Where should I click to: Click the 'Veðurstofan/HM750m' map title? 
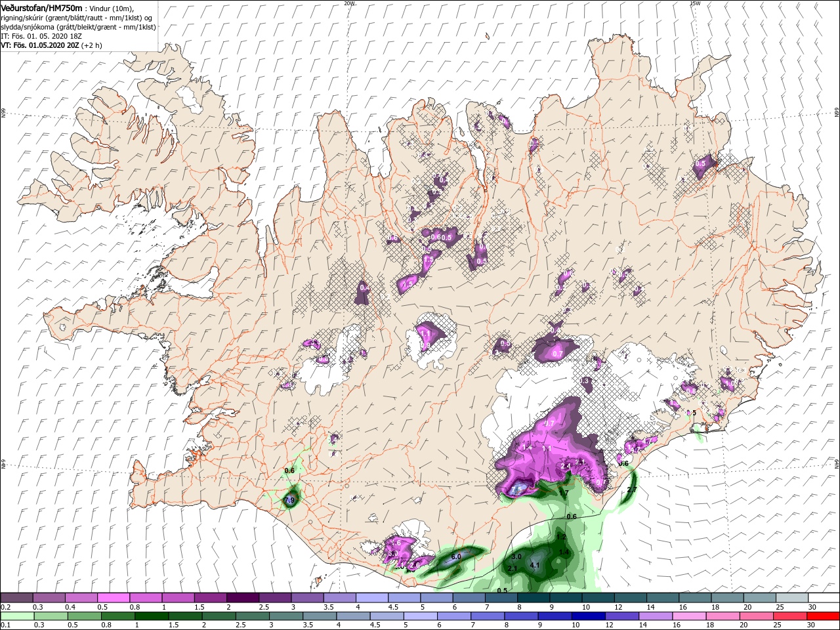coord(41,7)
